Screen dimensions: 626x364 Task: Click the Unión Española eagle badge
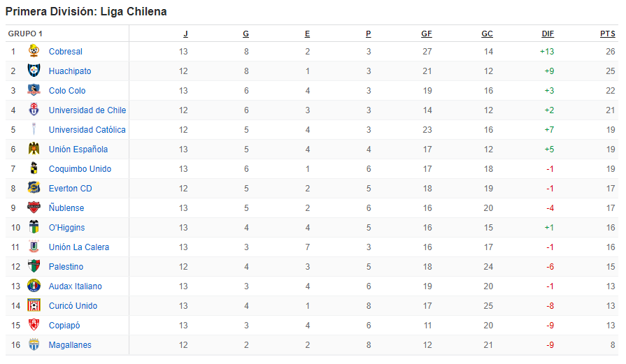pos(34,149)
